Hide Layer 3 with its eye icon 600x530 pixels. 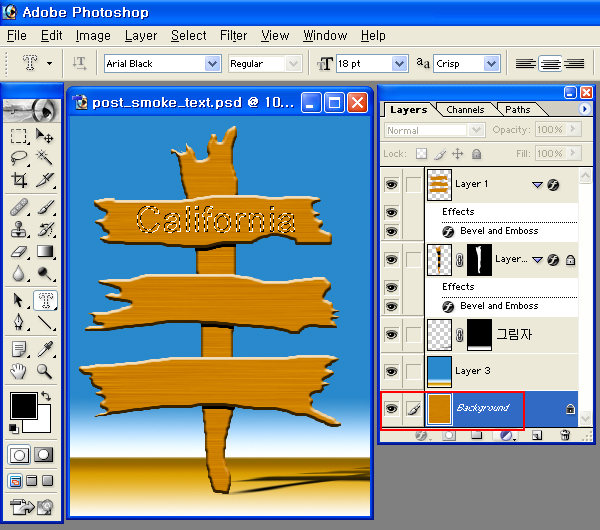pos(391,371)
